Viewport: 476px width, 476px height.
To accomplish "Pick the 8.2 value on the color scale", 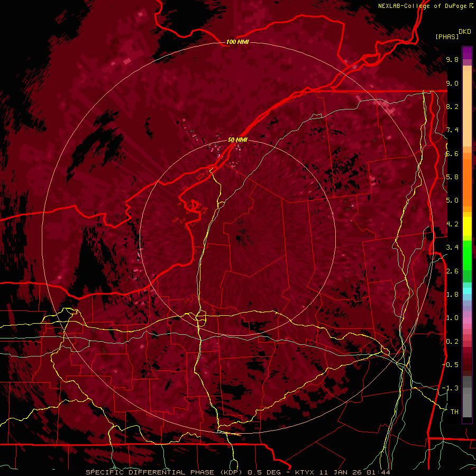I will tap(452, 107).
